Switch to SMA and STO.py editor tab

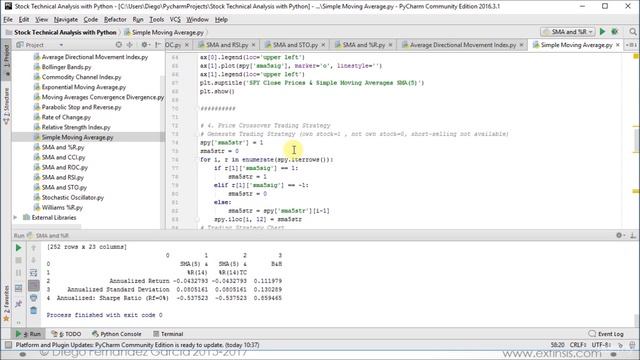[295, 45]
